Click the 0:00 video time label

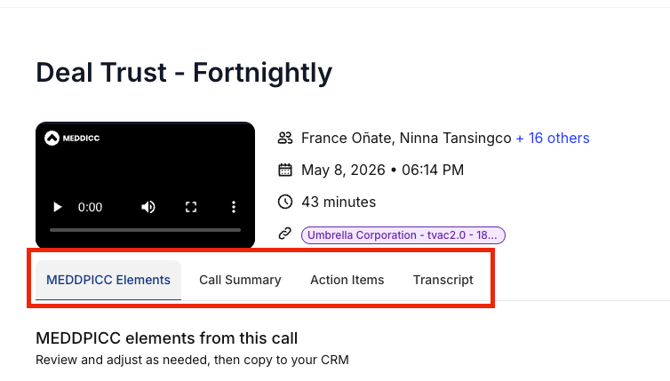90,207
